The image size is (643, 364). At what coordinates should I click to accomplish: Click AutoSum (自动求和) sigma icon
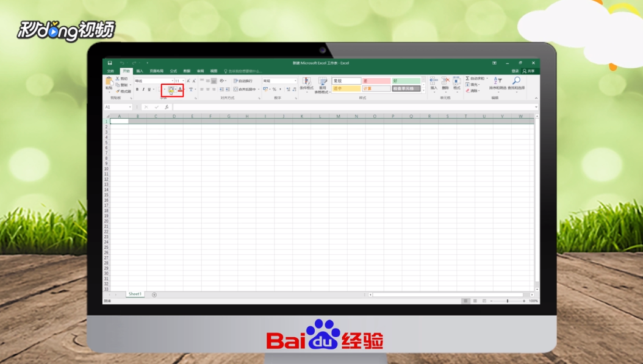click(467, 78)
